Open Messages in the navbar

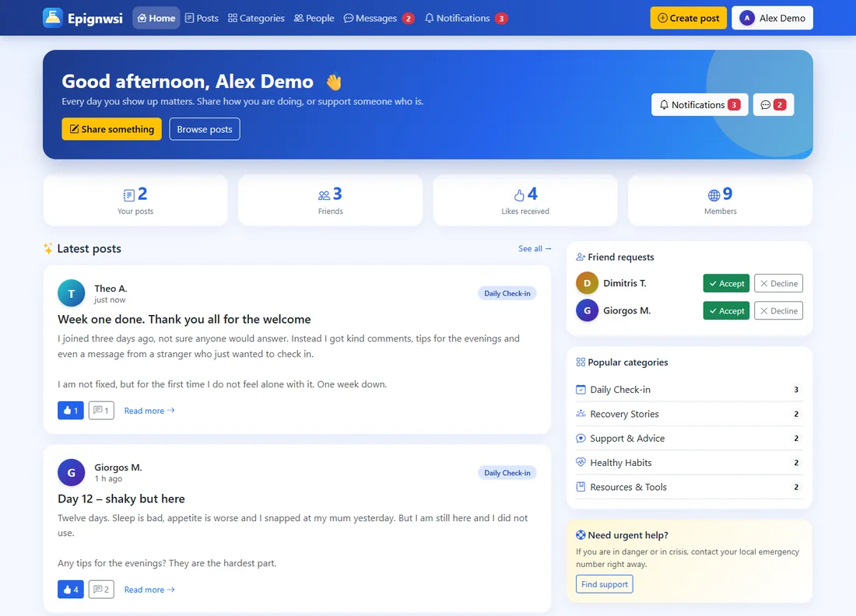pyautogui.click(x=379, y=18)
